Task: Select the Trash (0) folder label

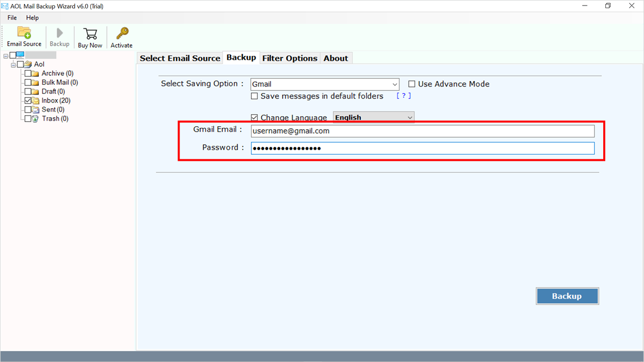Action: [x=55, y=119]
